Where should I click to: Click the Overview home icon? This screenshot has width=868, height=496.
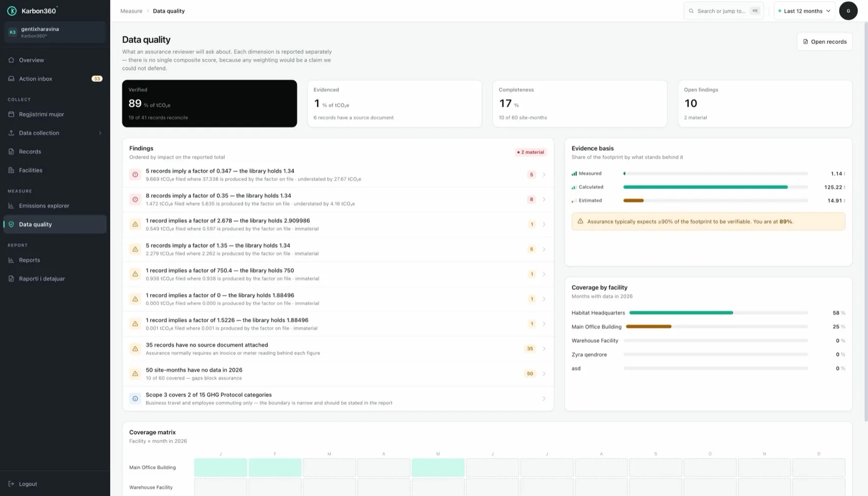[x=11, y=60]
